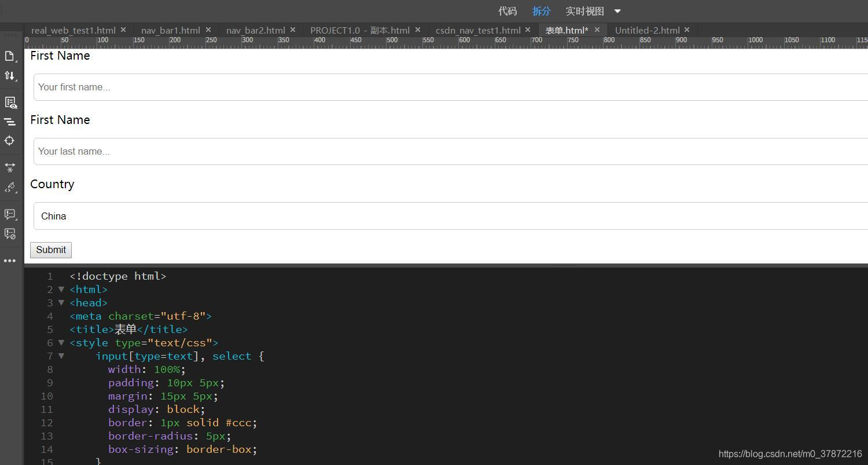
Task: Open the Country select showing China
Action: click(x=451, y=216)
